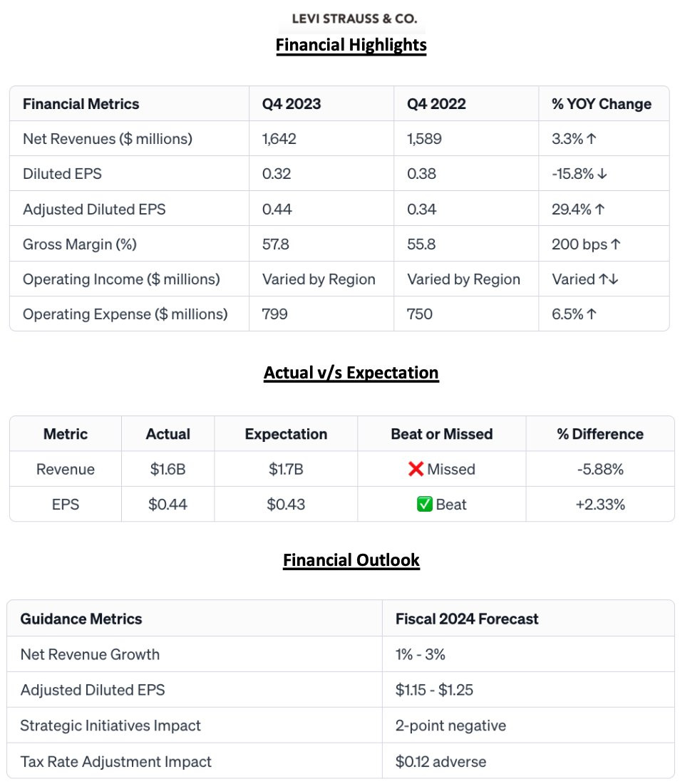680x784 pixels.
Task: Click the up arrow next to 200 bps
Action: (616, 244)
